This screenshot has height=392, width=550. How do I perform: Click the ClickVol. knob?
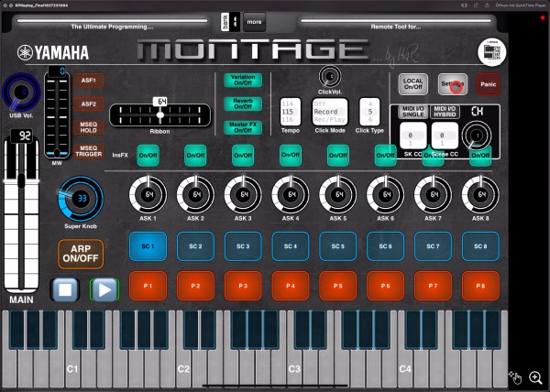pyautogui.click(x=330, y=76)
